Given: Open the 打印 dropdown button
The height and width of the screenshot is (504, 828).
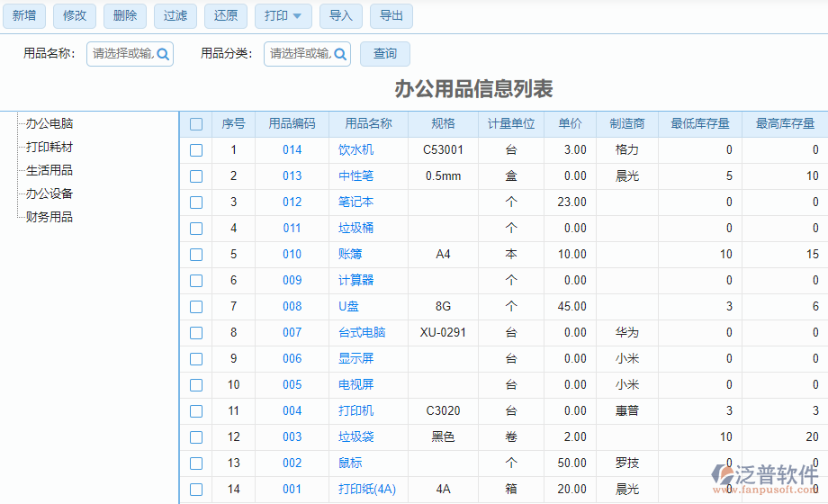Looking at the screenshot, I should point(283,15).
